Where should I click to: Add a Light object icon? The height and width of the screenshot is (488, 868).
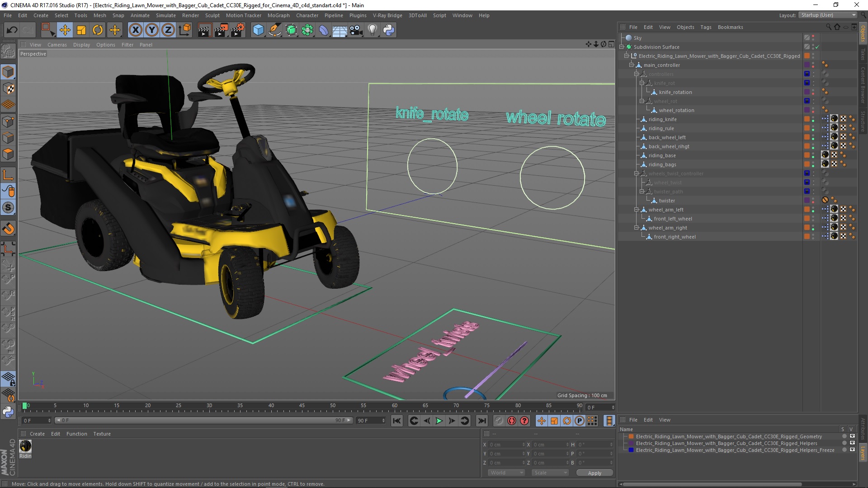(373, 30)
